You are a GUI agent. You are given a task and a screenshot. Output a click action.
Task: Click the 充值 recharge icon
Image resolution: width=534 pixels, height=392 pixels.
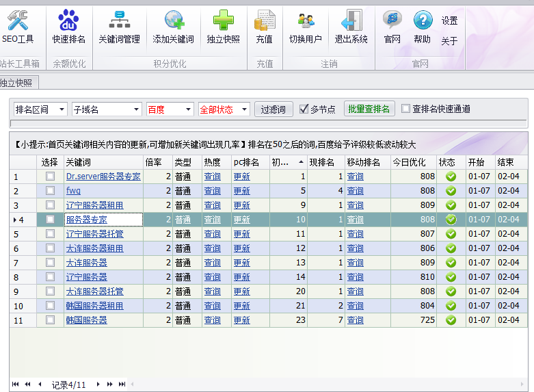pos(264,27)
